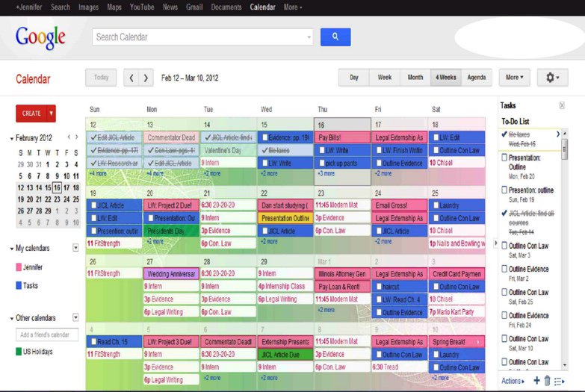The height and width of the screenshot is (392, 585).
Task: Click the Search Calendar input field
Action: 199,37
